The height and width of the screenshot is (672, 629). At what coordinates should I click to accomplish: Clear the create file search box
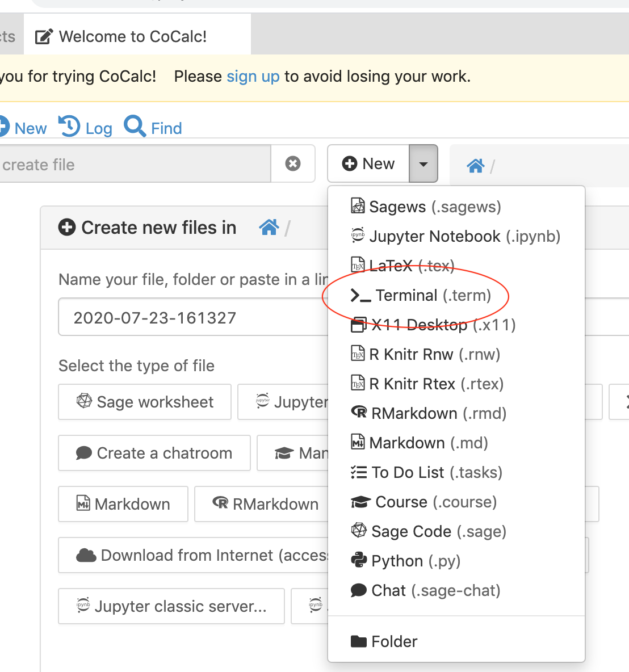(x=293, y=163)
